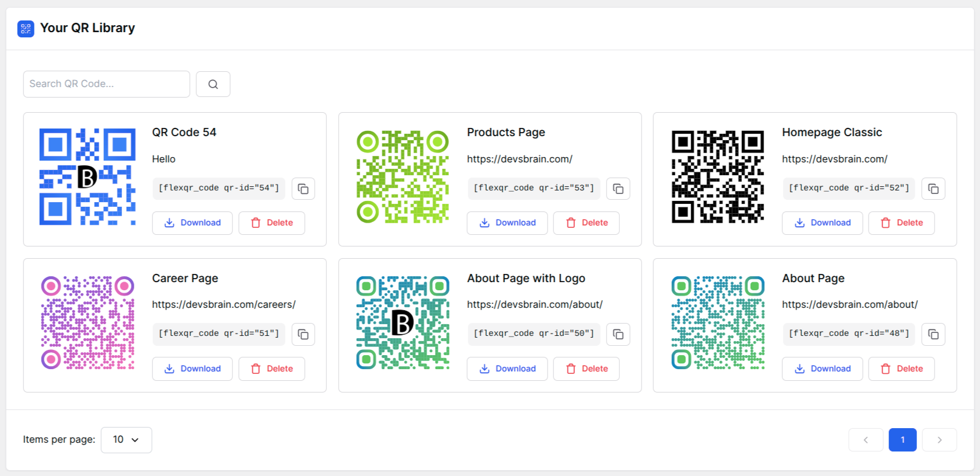This screenshot has height=476, width=980.
Task: Click the careers URL text
Action: pos(224,305)
